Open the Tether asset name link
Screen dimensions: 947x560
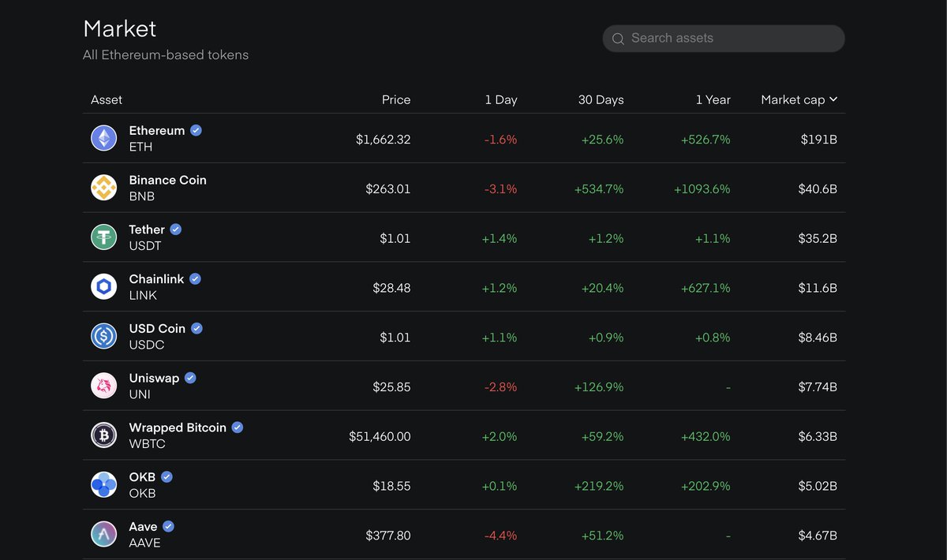coord(147,230)
